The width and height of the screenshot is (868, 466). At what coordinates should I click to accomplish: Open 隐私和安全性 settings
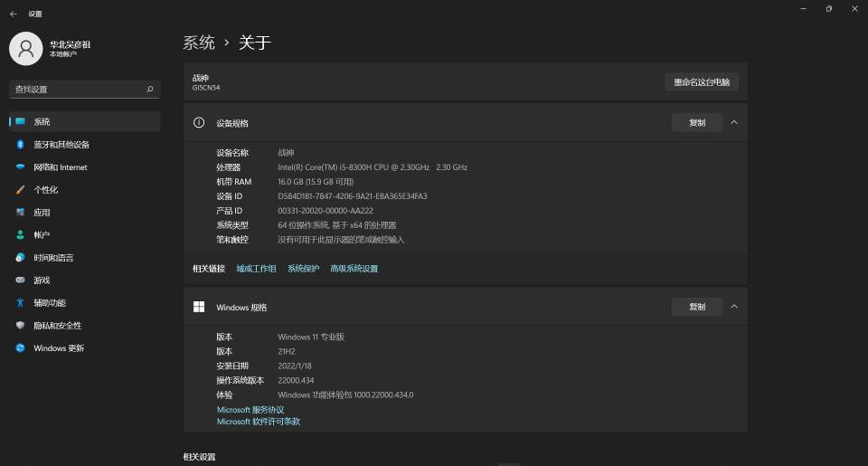(85, 325)
